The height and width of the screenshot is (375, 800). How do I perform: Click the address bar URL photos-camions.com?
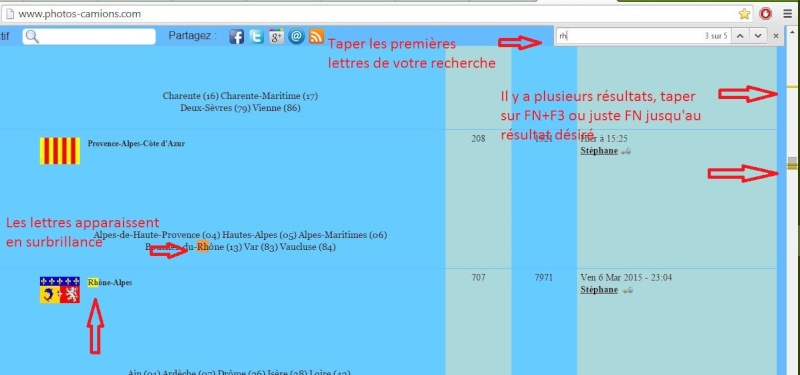(80, 14)
